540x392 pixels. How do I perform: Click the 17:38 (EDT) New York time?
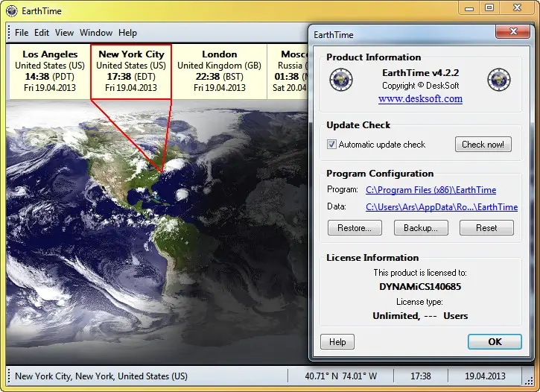[131, 77]
